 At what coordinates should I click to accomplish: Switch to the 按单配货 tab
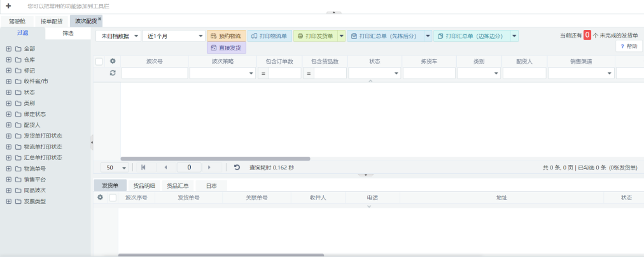click(x=52, y=22)
